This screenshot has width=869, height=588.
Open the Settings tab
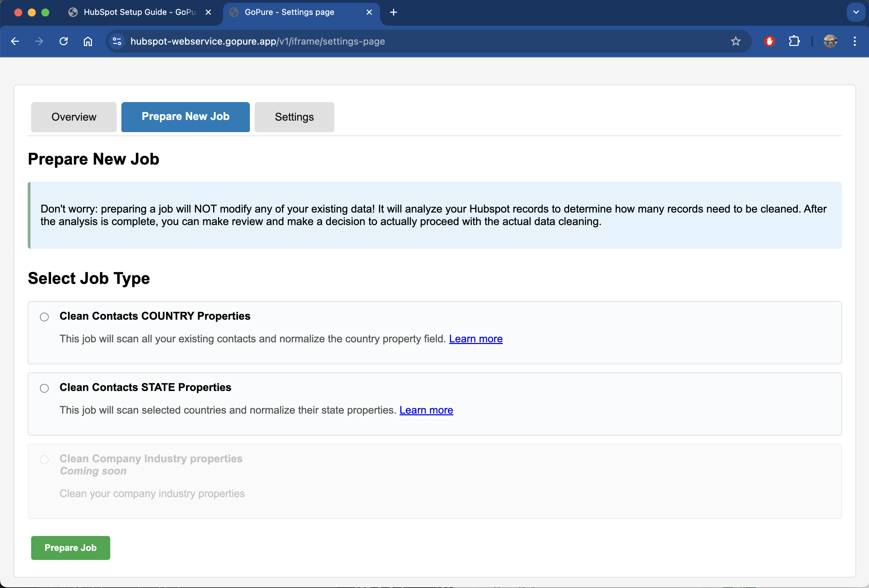point(294,117)
